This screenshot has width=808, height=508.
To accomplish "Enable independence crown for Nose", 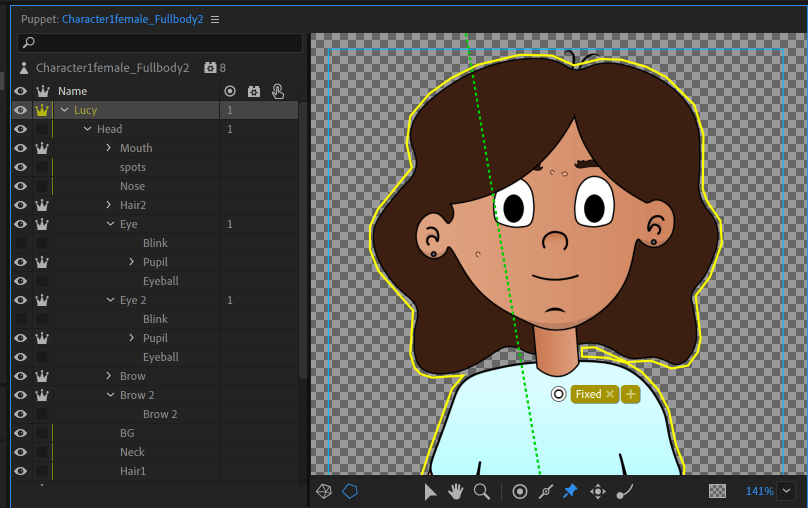I will pyautogui.click(x=42, y=186).
